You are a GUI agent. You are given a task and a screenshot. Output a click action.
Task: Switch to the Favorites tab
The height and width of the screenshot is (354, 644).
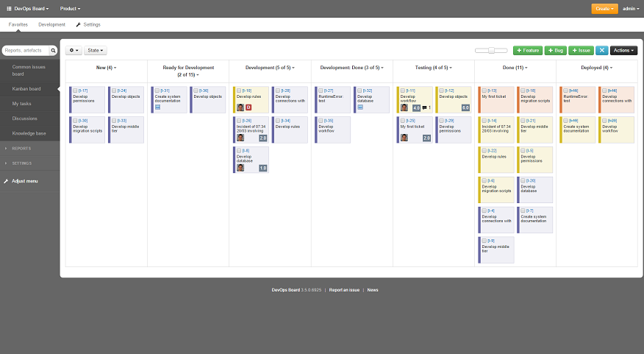(18, 25)
